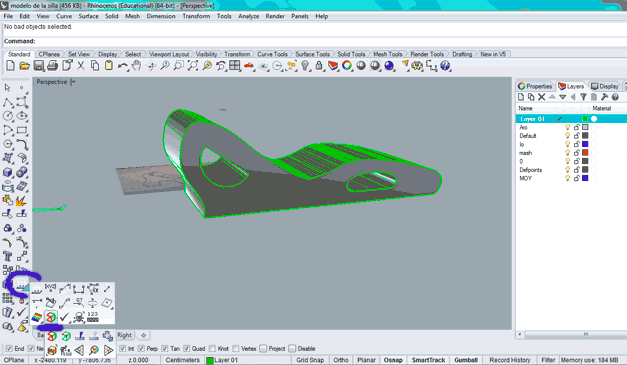The image size is (627, 365).
Task: Click the four viewports layout icon
Action: coord(235,66)
